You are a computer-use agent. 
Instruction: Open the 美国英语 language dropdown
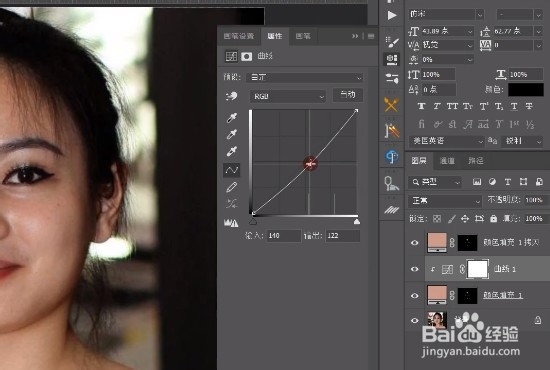[x=447, y=141]
